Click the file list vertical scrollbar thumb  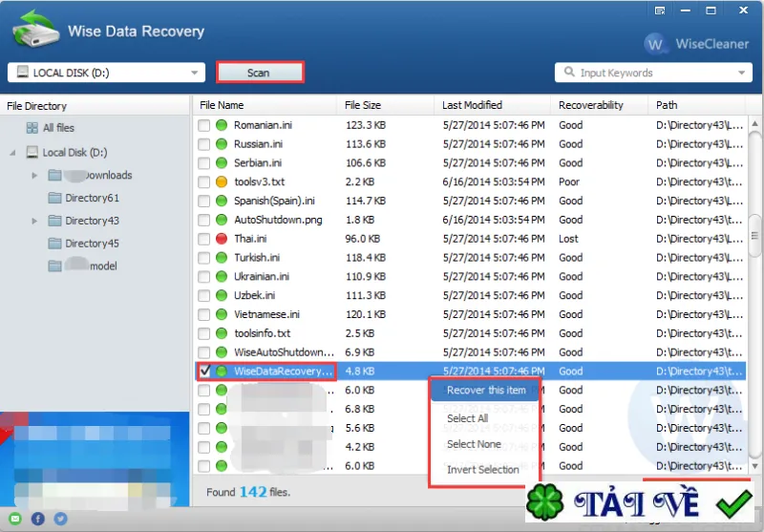754,236
